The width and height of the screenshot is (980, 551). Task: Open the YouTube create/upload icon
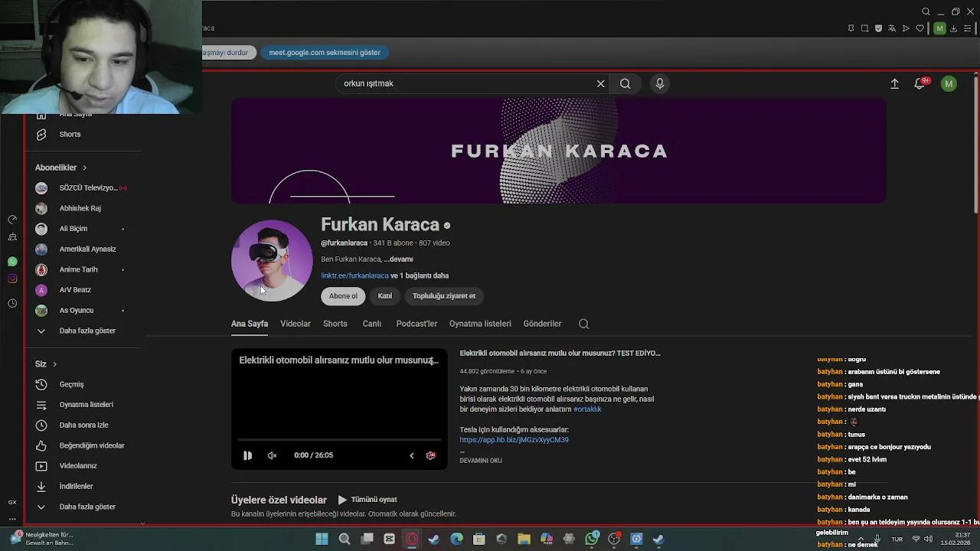(x=894, y=83)
